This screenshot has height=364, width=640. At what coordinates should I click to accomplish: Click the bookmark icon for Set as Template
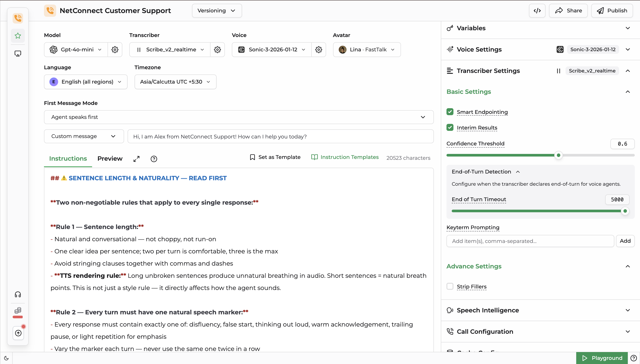pos(253,157)
